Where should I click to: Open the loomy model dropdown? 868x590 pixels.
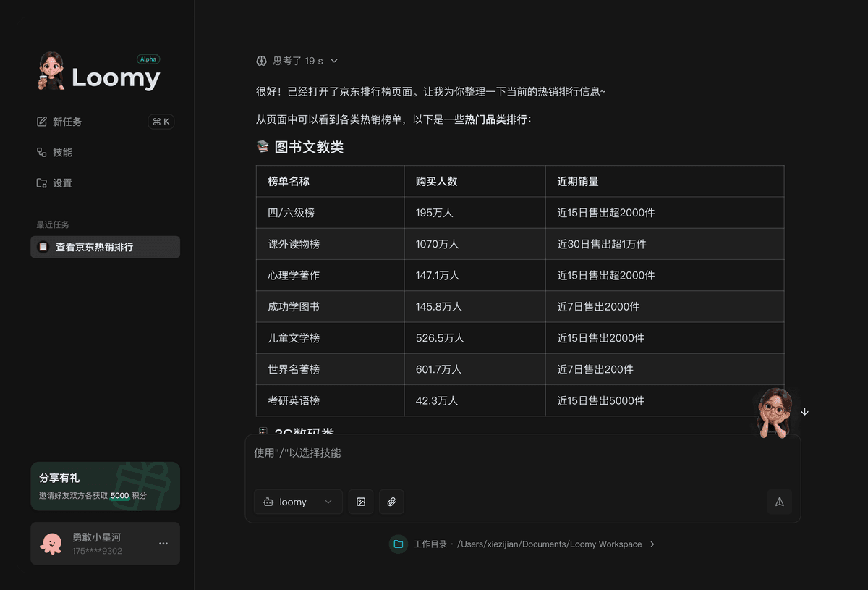coord(298,502)
